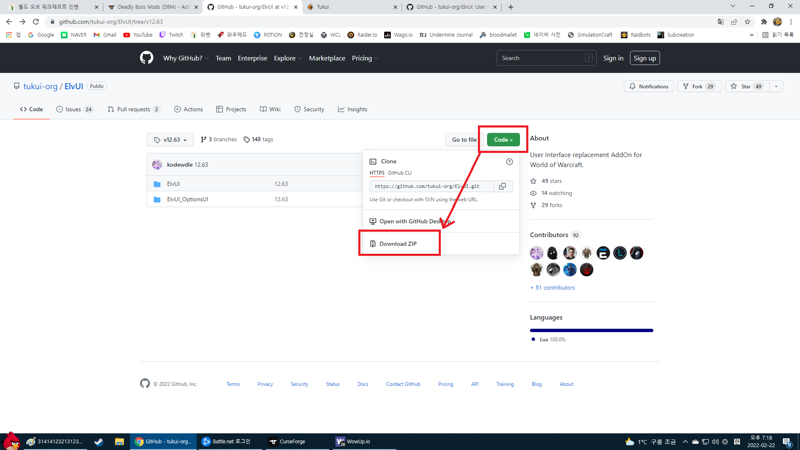Open clone help question mark icon
Screen dimensions: 800x450
(509, 161)
